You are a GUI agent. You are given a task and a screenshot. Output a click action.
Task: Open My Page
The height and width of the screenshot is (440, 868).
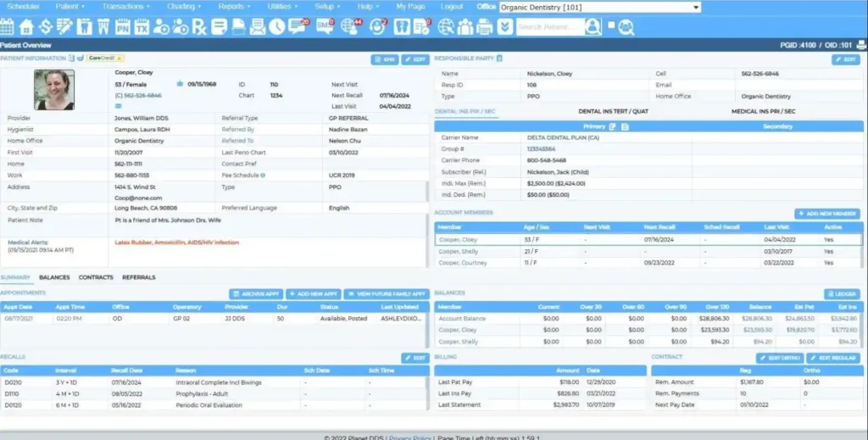tap(411, 7)
